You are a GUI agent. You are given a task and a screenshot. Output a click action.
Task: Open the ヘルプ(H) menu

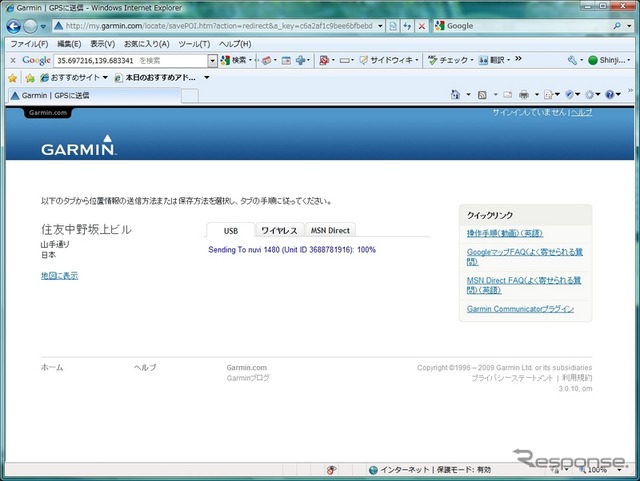click(235, 44)
